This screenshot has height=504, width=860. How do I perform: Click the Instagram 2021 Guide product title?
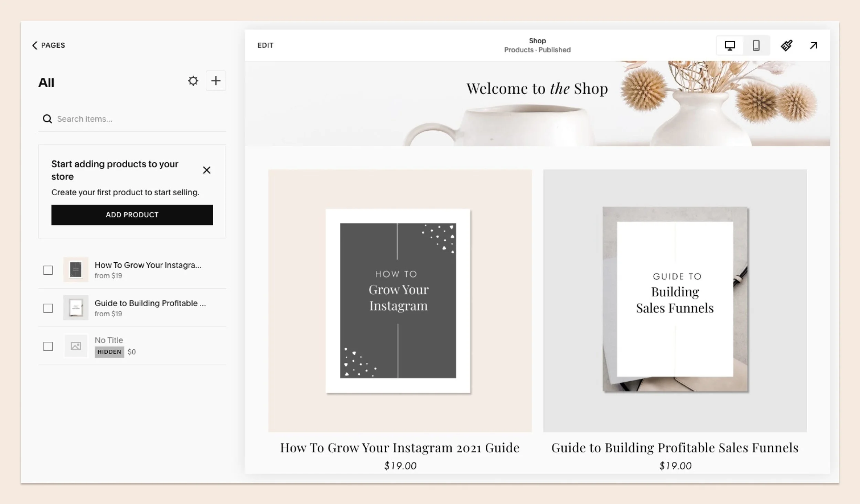click(x=400, y=448)
